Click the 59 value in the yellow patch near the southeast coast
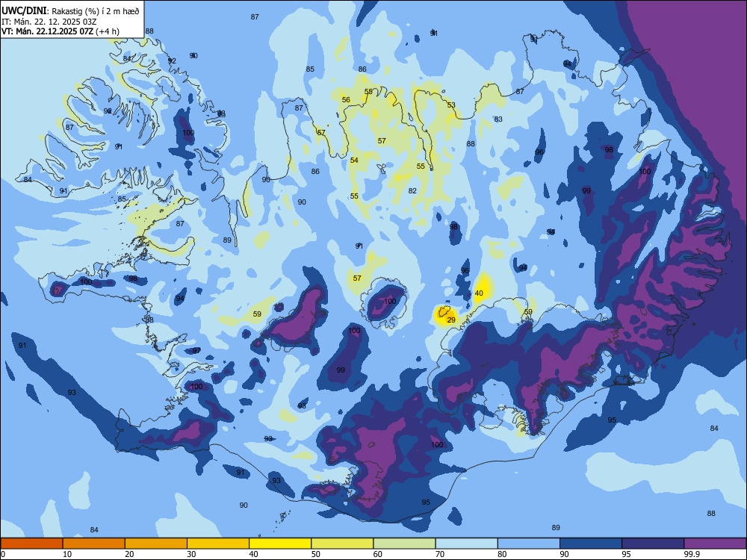 tap(528, 312)
